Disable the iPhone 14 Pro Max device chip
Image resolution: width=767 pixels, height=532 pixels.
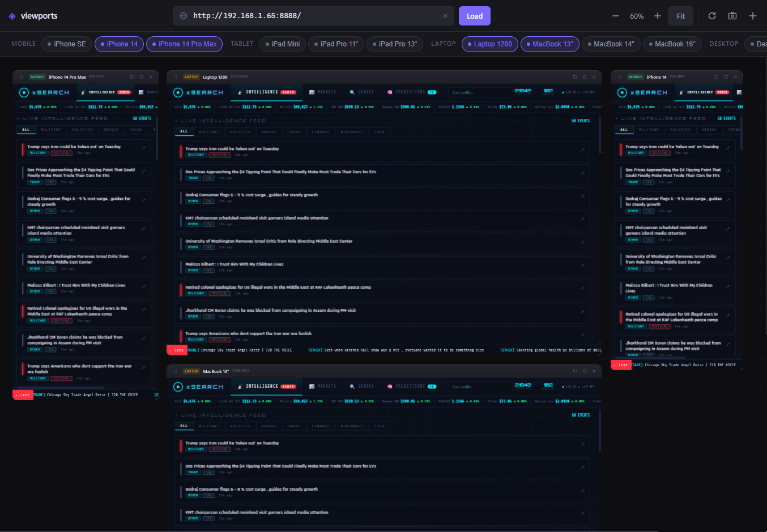184,44
